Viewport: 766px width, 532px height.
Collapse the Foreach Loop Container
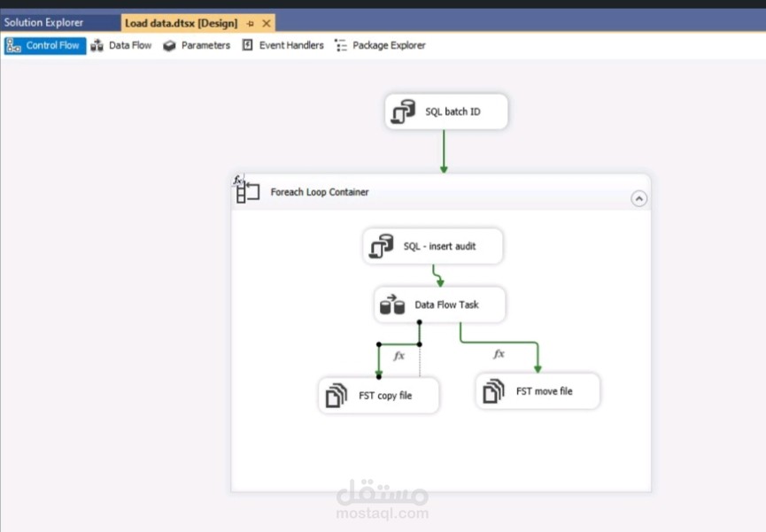pyautogui.click(x=638, y=198)
